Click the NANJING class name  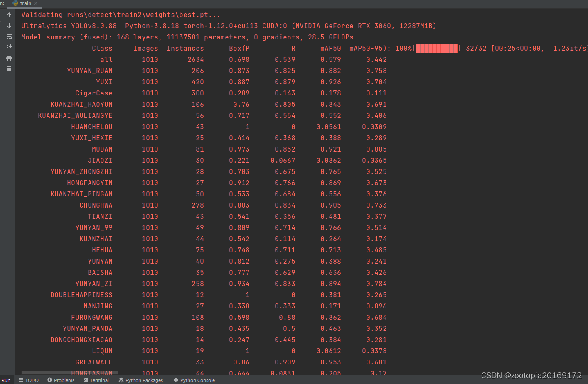click(x=98, y=306)
